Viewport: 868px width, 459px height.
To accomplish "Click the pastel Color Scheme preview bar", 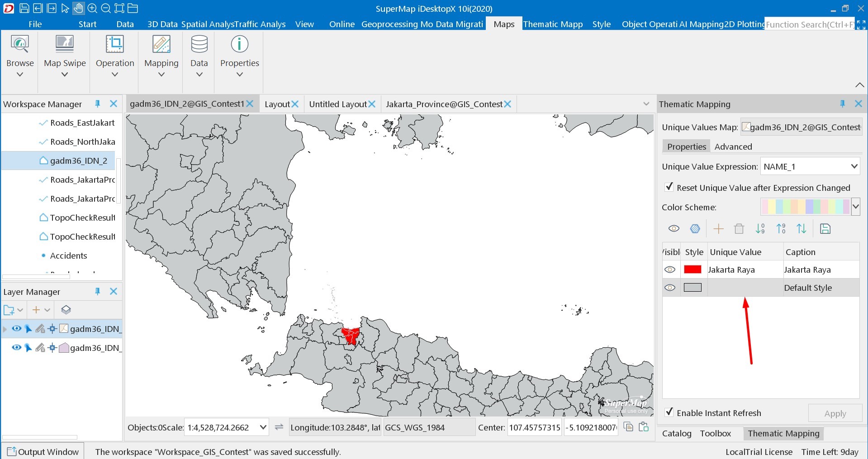I will (x=806, y=207).
